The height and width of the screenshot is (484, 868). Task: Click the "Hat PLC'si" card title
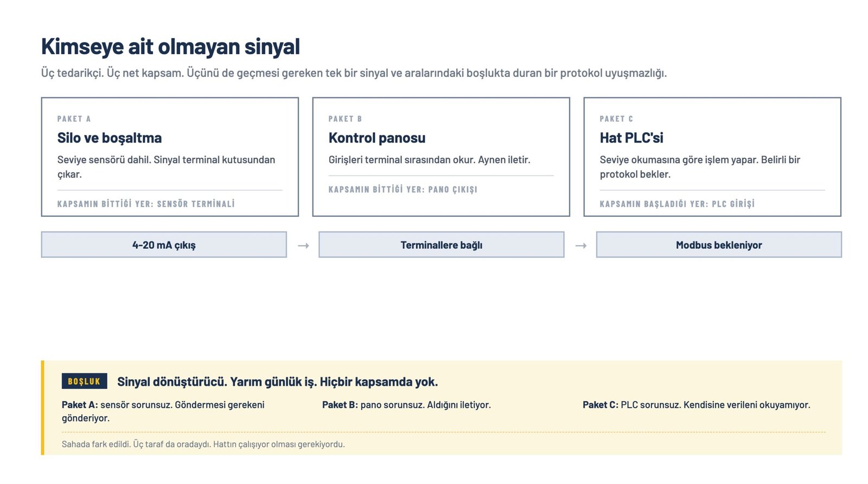click(x=631, y=138)
